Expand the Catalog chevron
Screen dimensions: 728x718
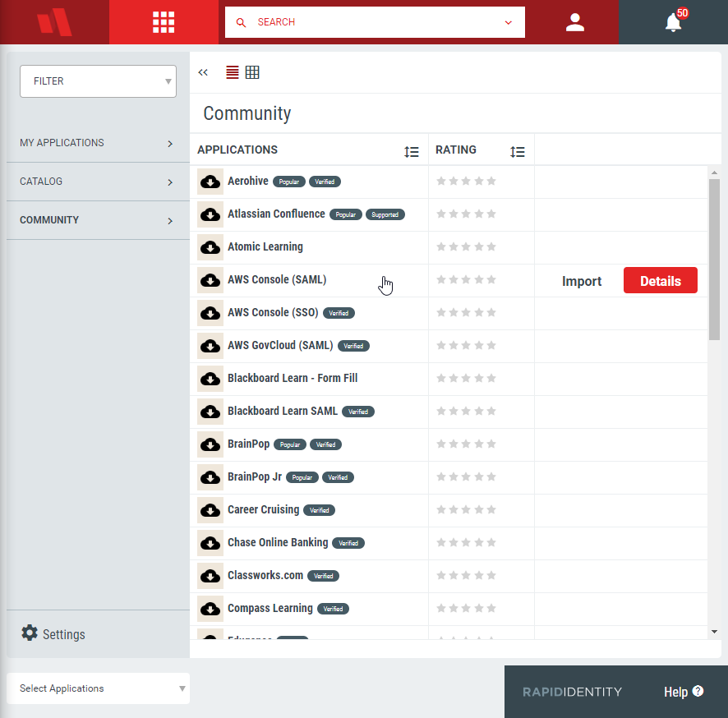170,182
